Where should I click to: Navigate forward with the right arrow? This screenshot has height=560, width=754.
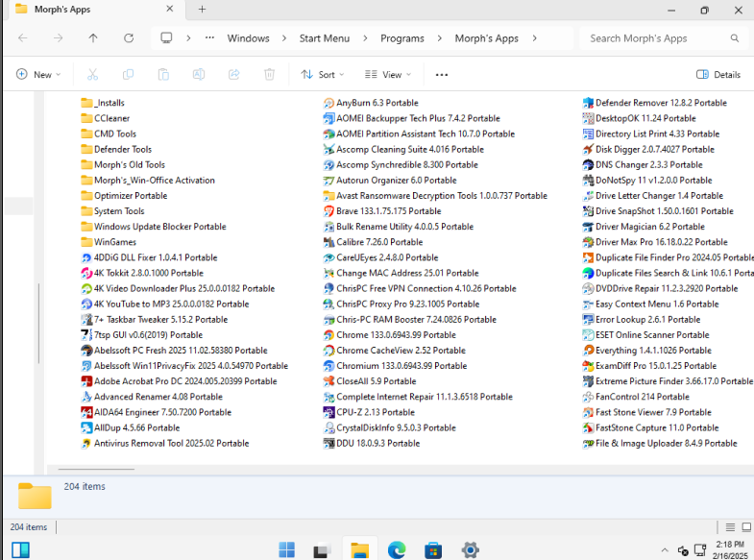click(x=59, y=38)
